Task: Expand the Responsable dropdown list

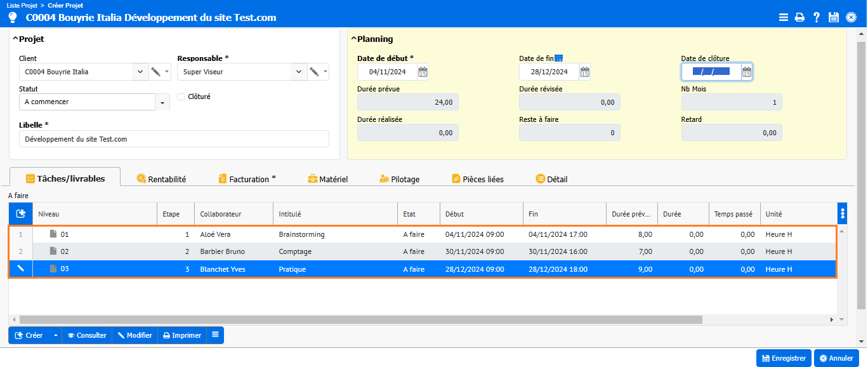Action: coord(299,72)
